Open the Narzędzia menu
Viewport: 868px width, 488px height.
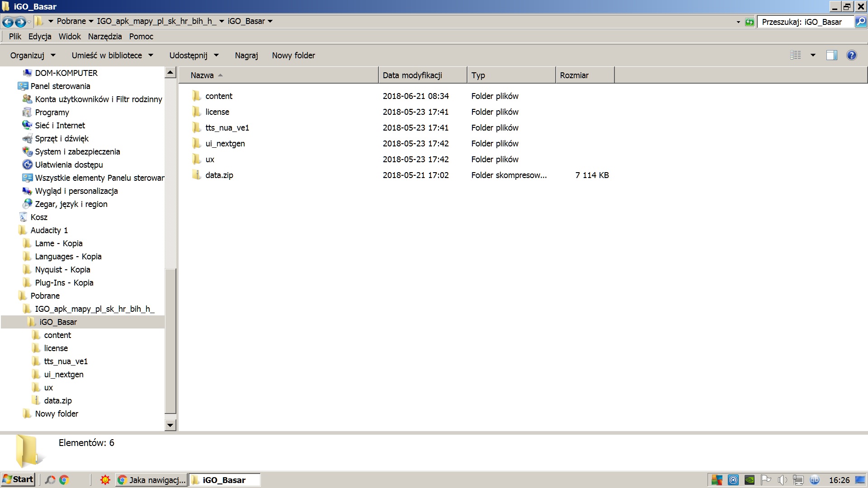(105, 37)
